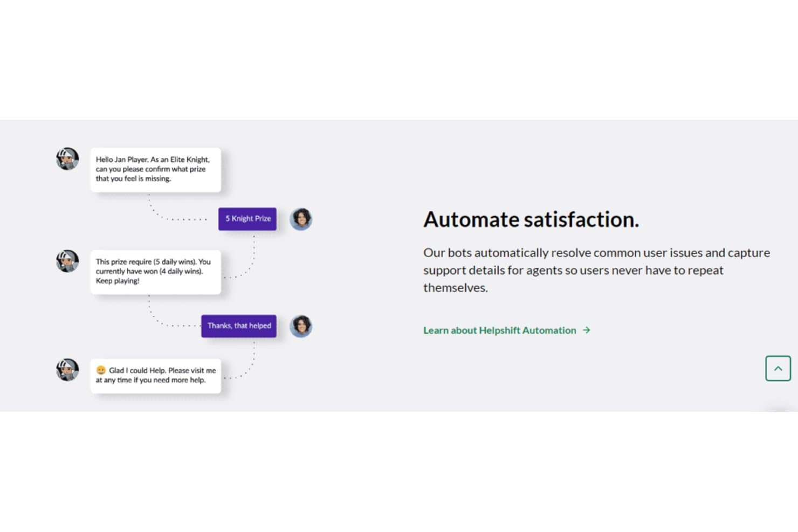798x532 pixels.
Task: Click user avatar next to 5 Knight Prize
Action: point(301,219)
